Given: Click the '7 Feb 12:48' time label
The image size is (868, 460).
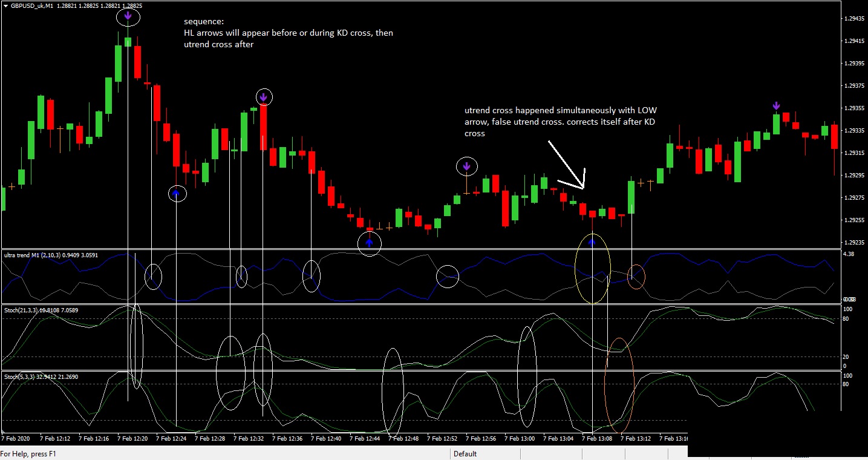Looking at the screenshot, I should (x=403, y=438).
